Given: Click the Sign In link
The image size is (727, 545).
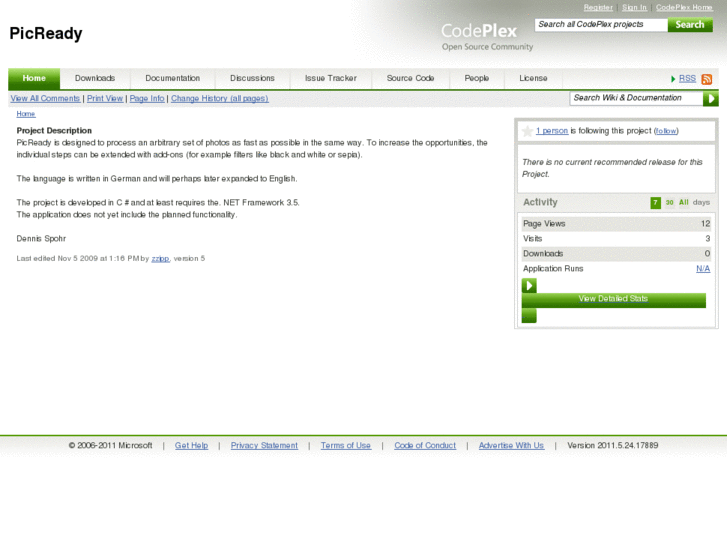Looking at the screenshot, I should (x=634, y=7).
